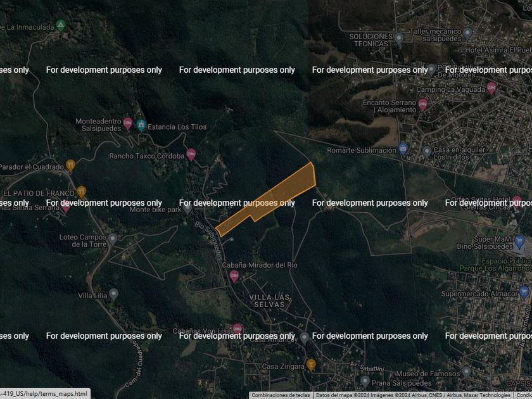Click the Cabañas Von Liss lodging marker
Screen dimensions: 532x399
[237, 329]
